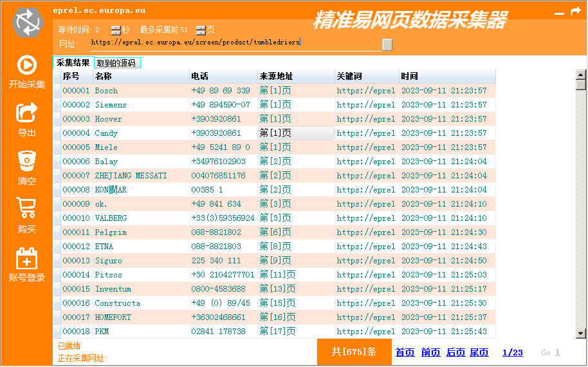
Task: Minimize the collector window
Action: [x=559, y=14]
